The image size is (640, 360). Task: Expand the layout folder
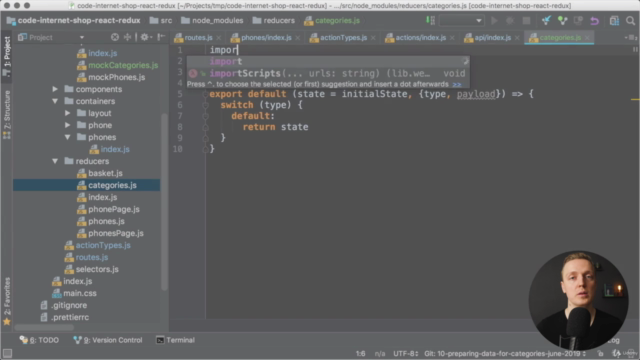(67, 113)
